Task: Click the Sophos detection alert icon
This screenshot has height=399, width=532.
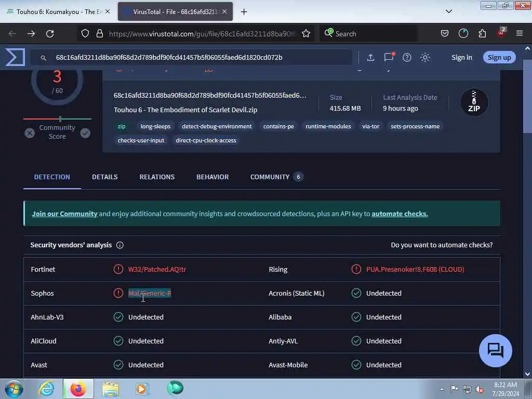Action: coord(118,293)
